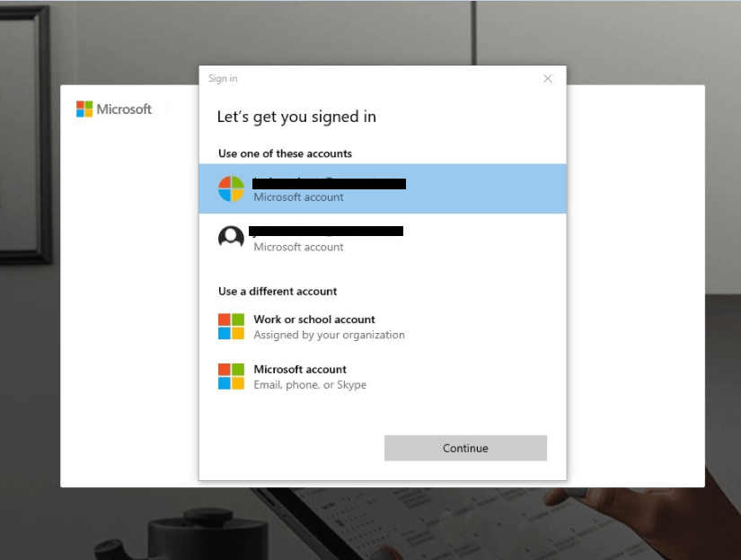This screenshot has width=741, height=560.
Task: Select the second Microsoft account with person avatar
Action: pyautogui.click(x=383, y=239)
